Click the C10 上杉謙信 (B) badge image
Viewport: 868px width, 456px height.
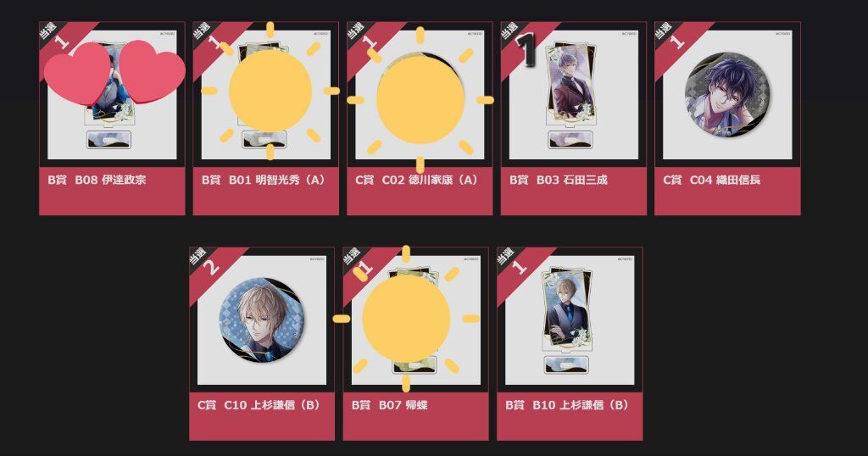point(262,320)
